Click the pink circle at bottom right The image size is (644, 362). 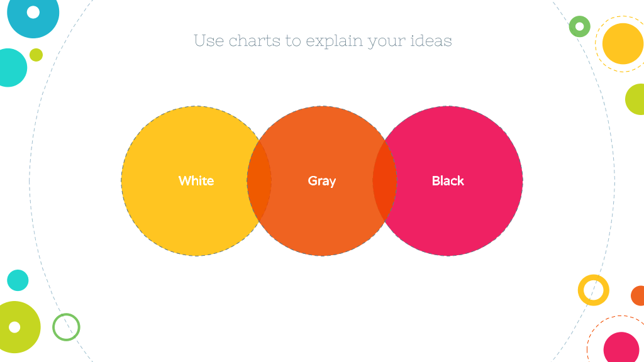pos(621,347)
